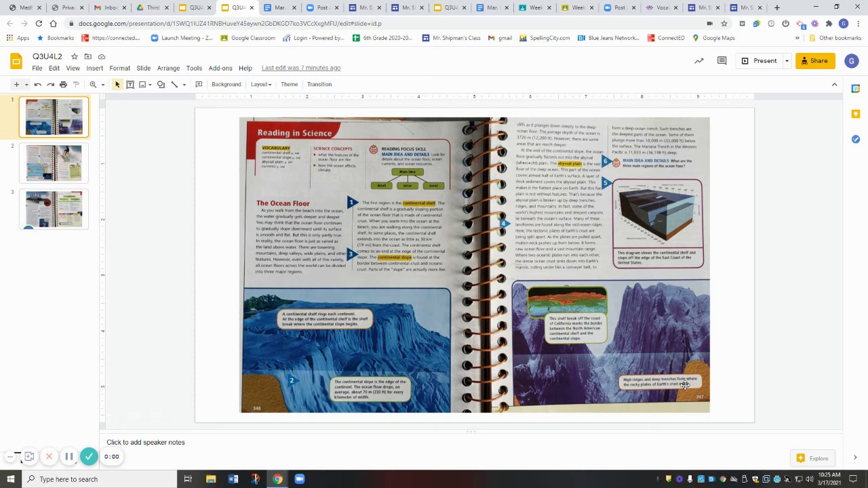Expand the line type dropdown arrow
Screen dimensions: 868x488
coord(184,85)
